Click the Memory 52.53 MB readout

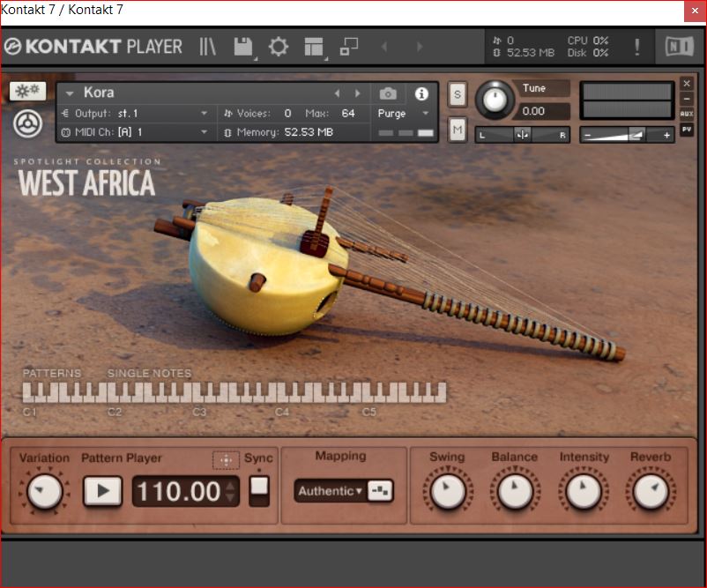click(279, 132)
